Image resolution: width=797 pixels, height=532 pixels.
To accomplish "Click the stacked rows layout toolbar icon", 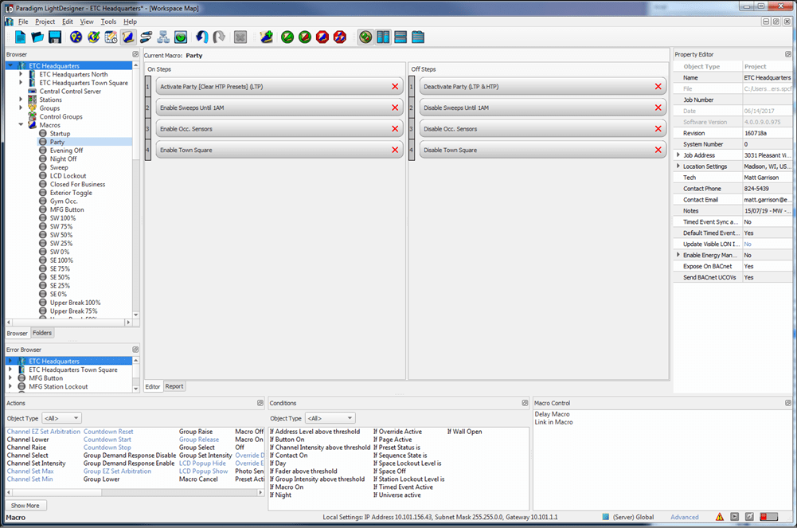I will (x=400, y=37).
